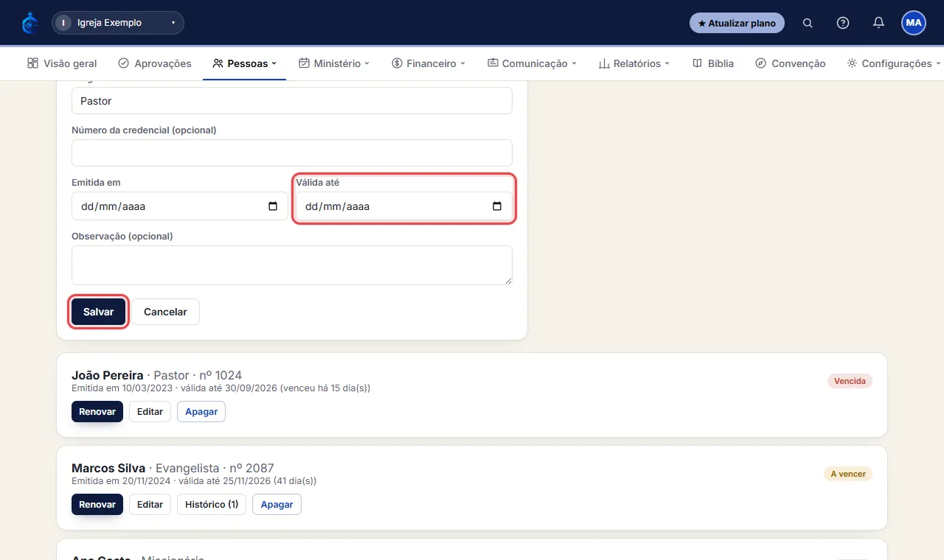Screen dimensions: 944x560
Task: Open the MA user avatar menu
Action: [914, 23]
